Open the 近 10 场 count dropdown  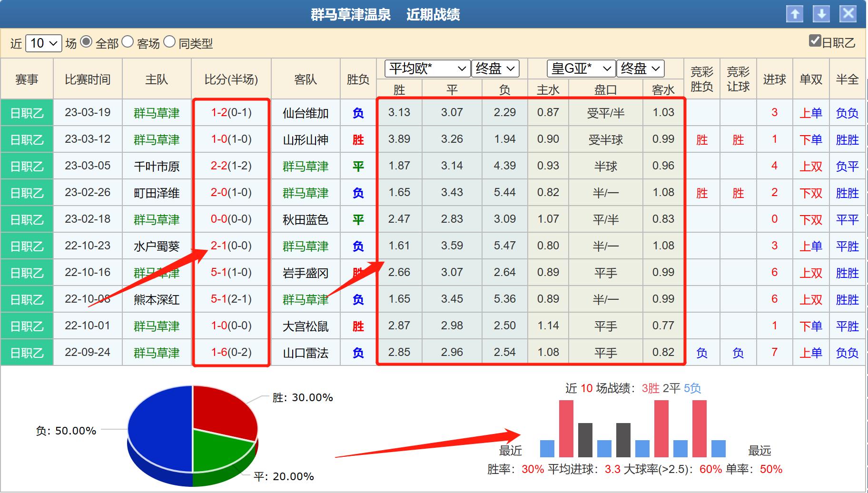point(43,43)
